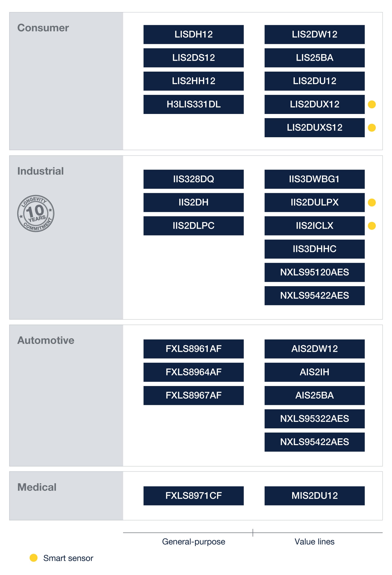Click the FXLS8971CF medical product button

pyautogui.click(x=193, y=496)
